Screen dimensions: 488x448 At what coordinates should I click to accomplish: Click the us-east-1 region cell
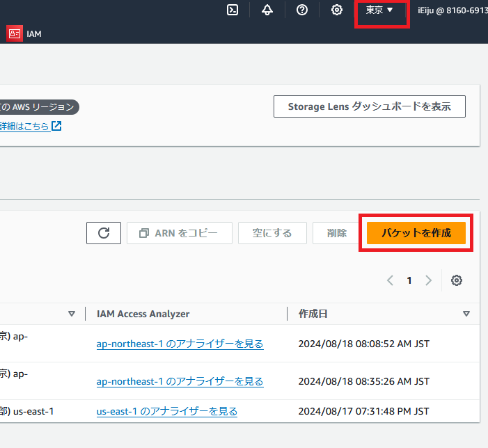click(x=27, y=411)
